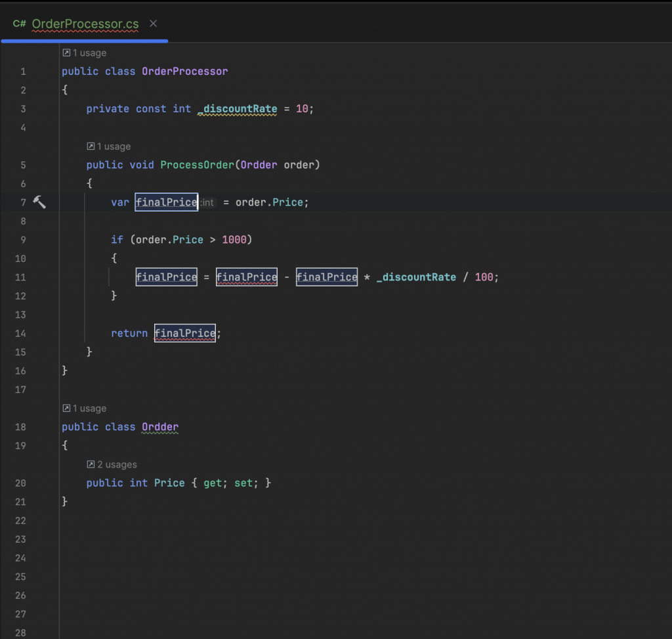Click line number 1 in the gutter

23,72
